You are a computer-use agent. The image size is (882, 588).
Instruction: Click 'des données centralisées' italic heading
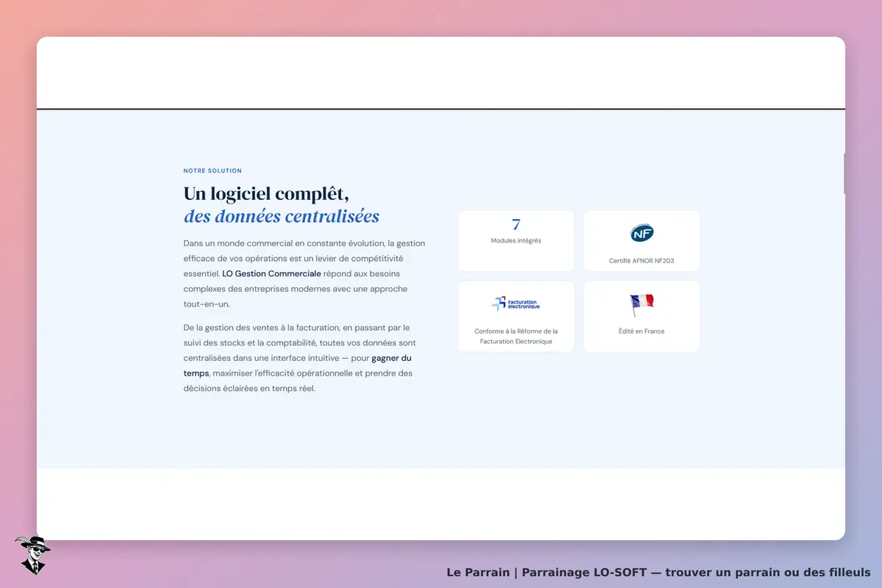282,216
